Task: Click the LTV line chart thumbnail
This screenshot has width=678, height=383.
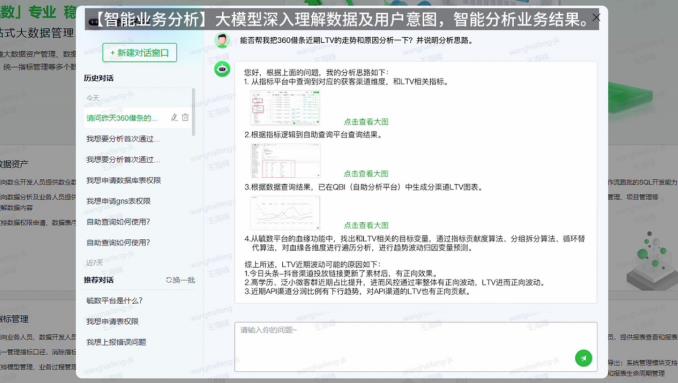Action: click(285, 213)
